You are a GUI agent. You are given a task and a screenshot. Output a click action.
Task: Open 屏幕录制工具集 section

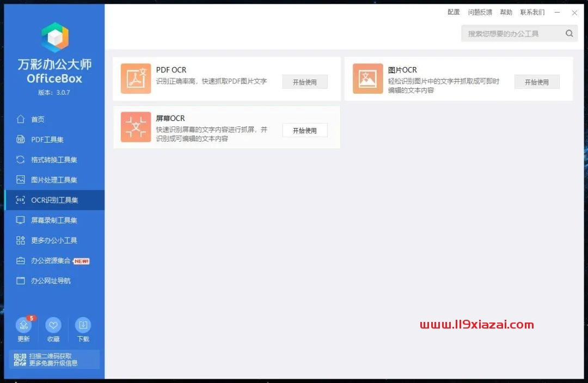(55, 220)
